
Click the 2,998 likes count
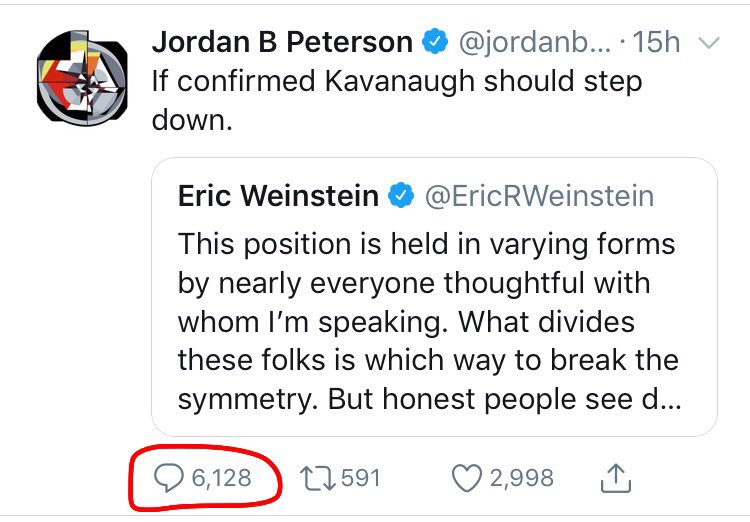click(x=522, y=478)
